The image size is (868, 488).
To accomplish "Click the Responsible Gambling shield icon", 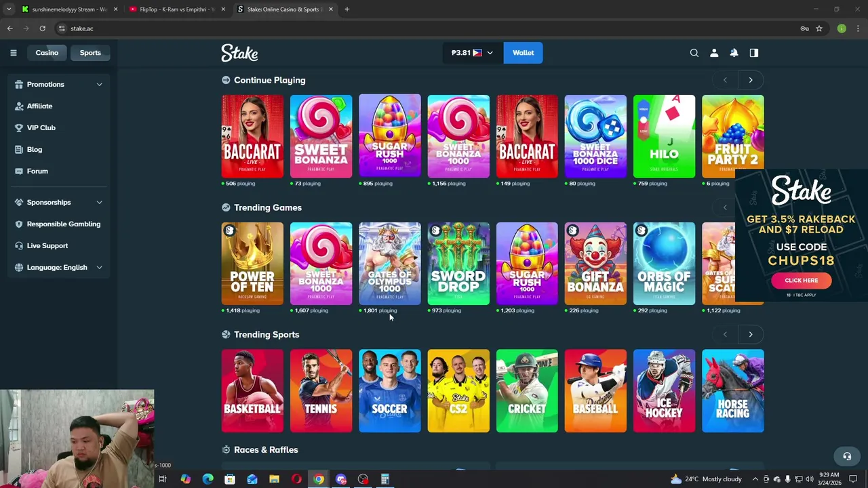I will pyautogui.click(x=20, y=224).
